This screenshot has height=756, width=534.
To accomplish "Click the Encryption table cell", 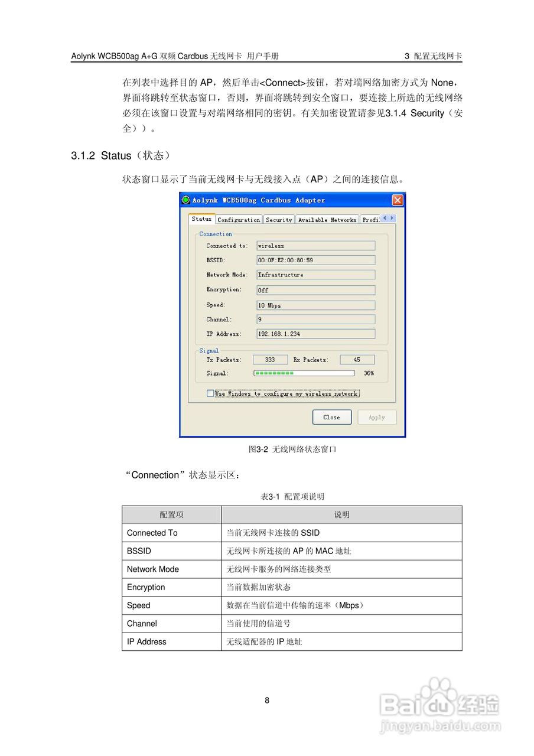I will tap(172, 587).
